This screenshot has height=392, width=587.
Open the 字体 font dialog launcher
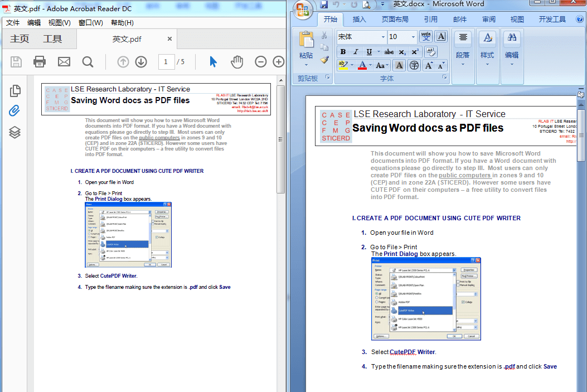(445, 78)
